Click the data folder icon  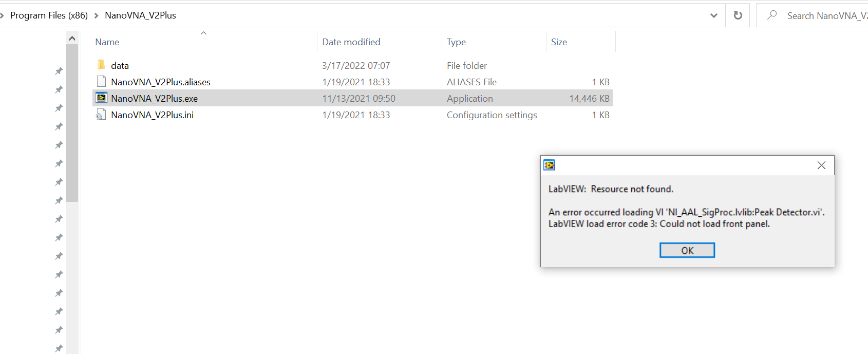pyautogui.click(x=101, y=65)
